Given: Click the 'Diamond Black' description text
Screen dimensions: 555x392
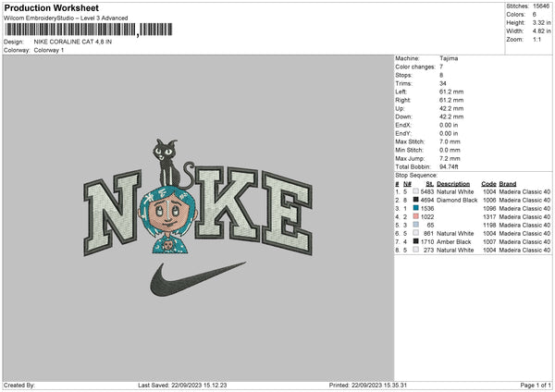Looking at the screenshot, I should [x=457, y=201].
